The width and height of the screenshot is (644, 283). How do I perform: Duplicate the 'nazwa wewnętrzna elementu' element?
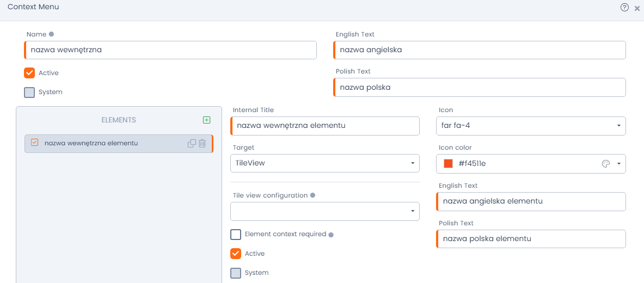pos(192,143)
